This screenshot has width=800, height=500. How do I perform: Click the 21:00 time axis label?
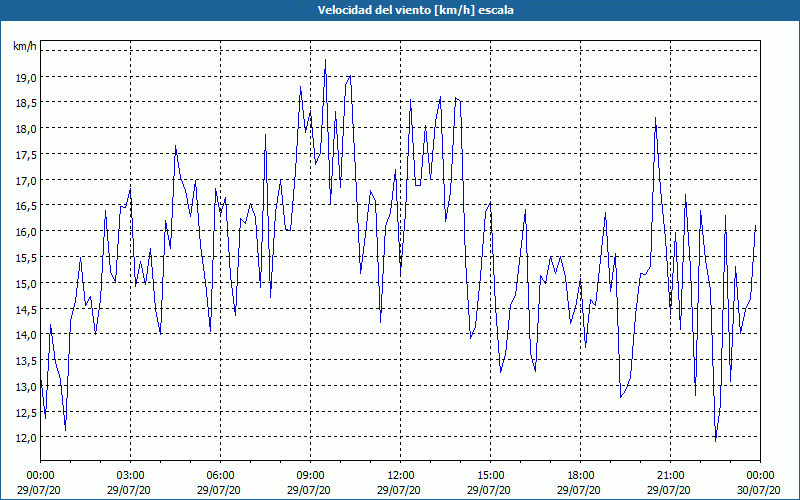pos(670,476)
